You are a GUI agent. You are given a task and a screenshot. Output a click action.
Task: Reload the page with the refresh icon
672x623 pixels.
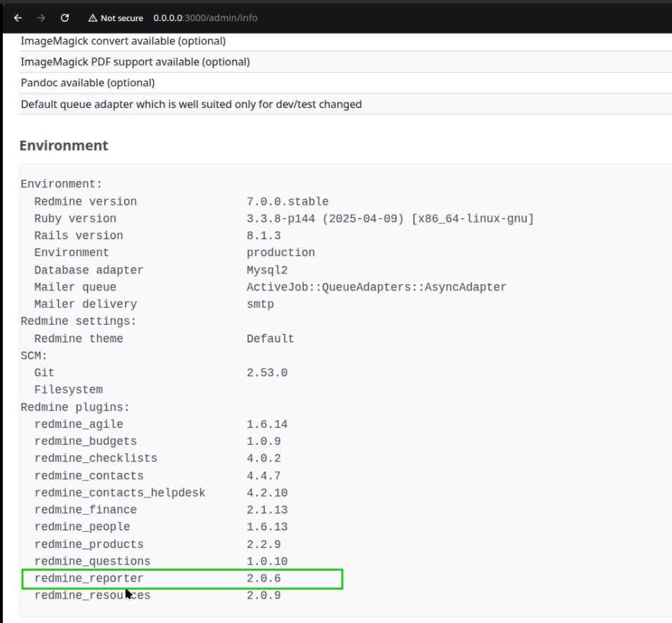point(65,18)
